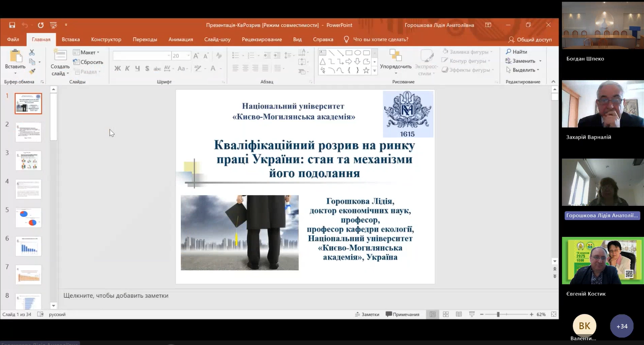Open the Вставка ribbon tab
This screenshot has height=345, width=644.
click(71, 39)
